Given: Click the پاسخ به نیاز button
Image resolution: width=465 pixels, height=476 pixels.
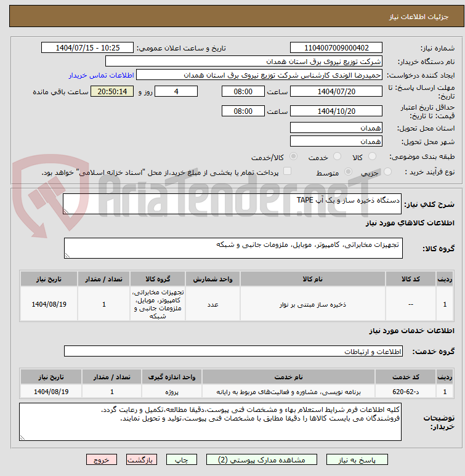Looking at the screenshot, I should tap(357, 459).
